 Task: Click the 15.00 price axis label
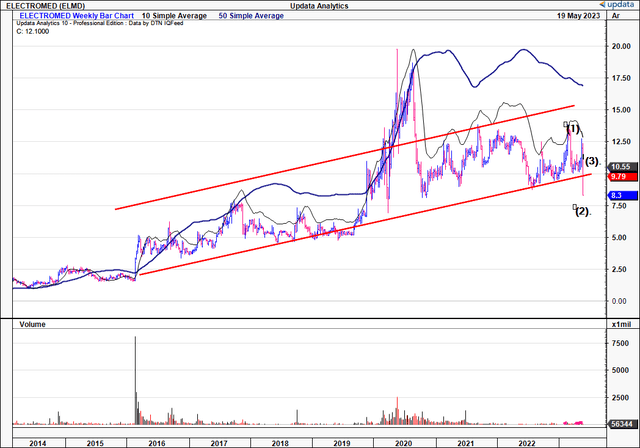click(x=621, y=110)
